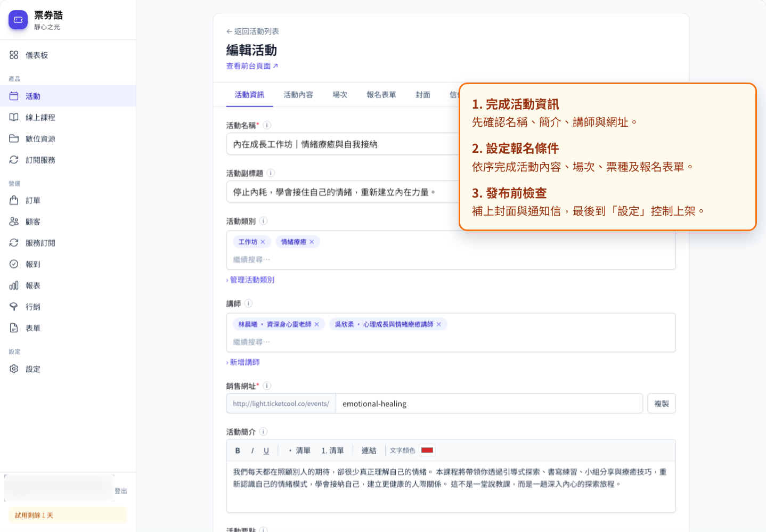The width and height of the screenshot is (766, 532).
Task: Click info icon next to 活動類別
Action: click(x=263, y=221)
